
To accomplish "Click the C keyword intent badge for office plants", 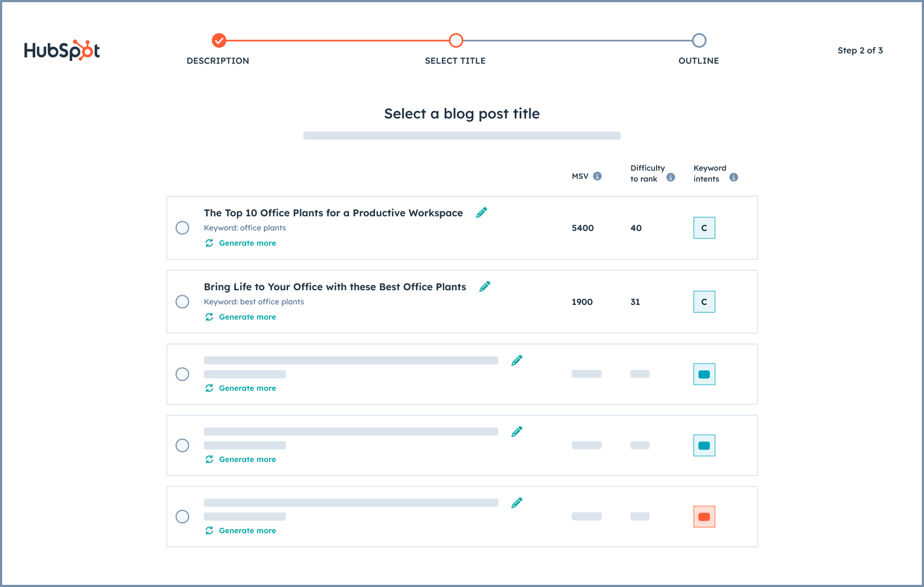I will tap(704, 228).
